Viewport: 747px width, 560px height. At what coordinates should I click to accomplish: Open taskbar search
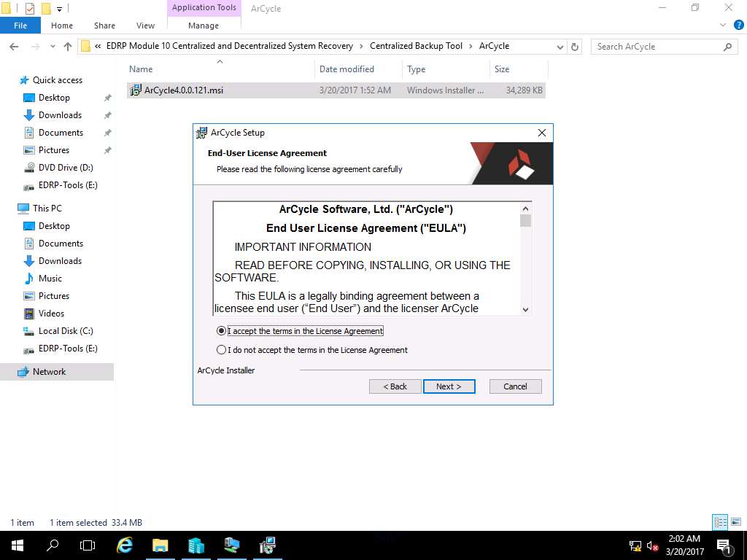[53, 545]
